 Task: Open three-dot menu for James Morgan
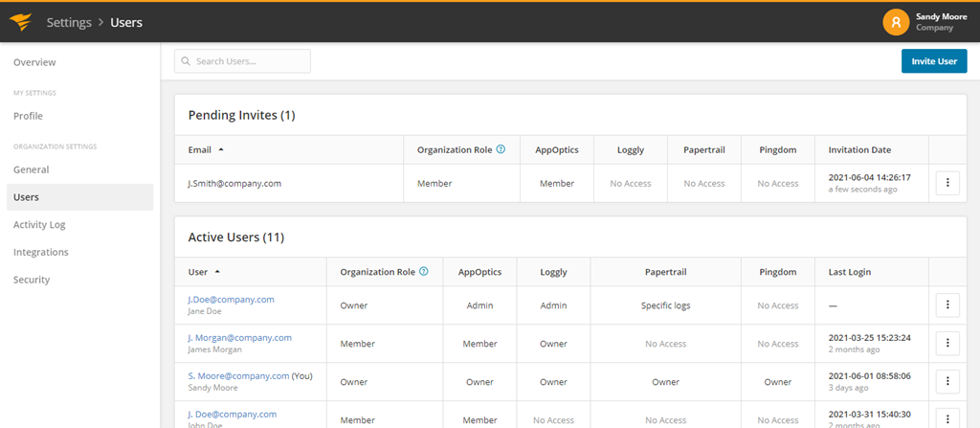[x=947, y=344]
